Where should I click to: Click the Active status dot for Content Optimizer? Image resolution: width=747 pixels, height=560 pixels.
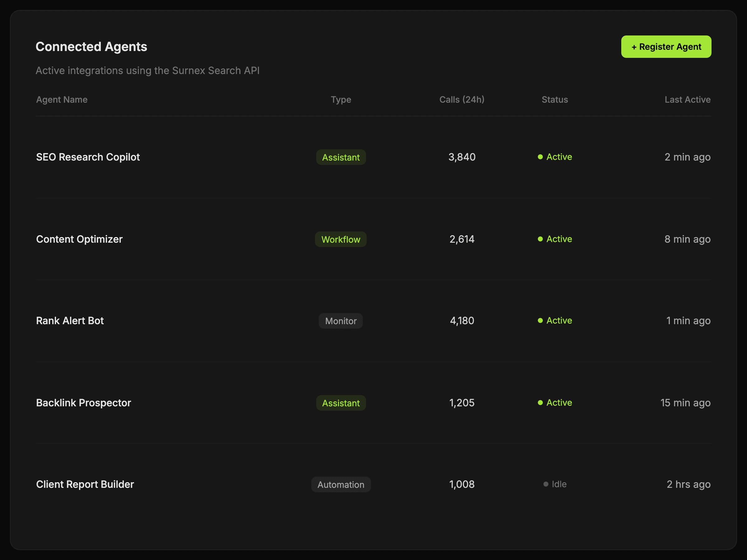pyautogui.click(x=540, y=239)
